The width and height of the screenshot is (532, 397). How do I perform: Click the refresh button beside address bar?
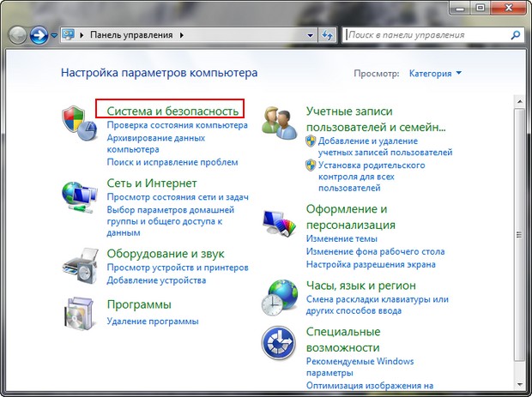pyautogui.click(x=327, y=35)
